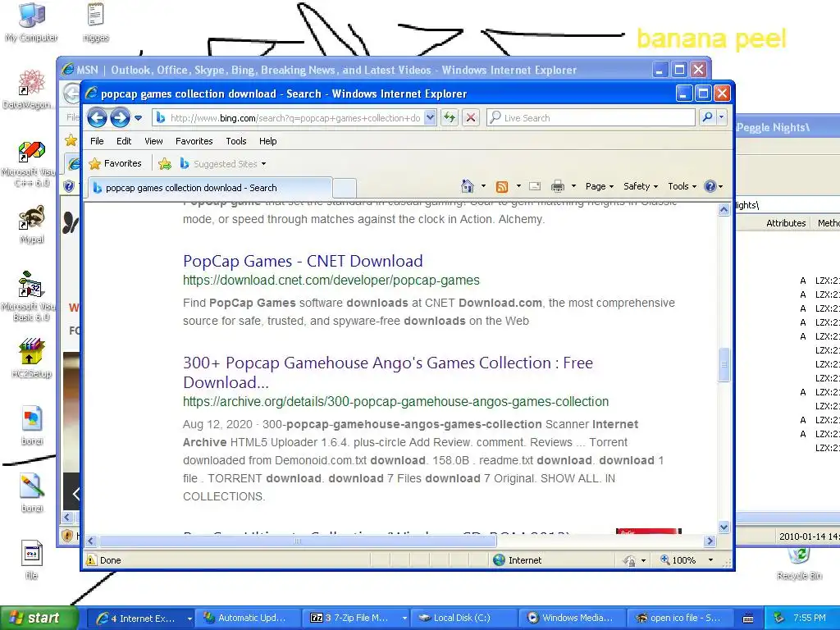Select the Mypal raccoon desktop icon

32,225
